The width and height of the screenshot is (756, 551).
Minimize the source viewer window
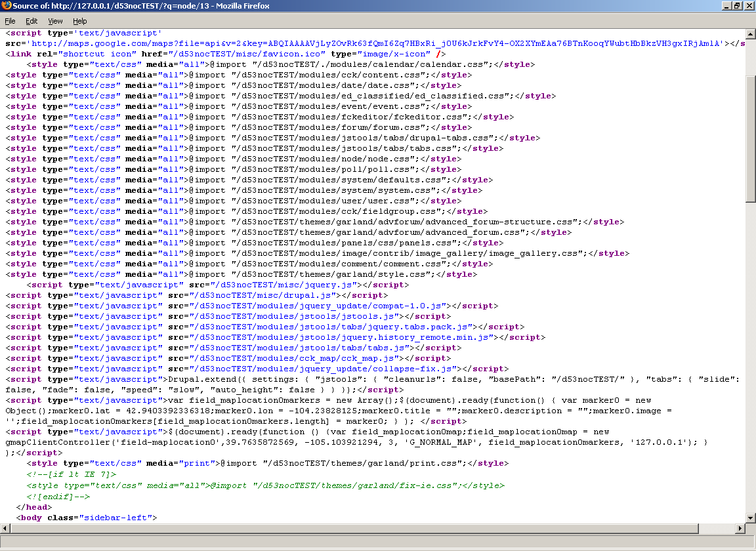726,6
